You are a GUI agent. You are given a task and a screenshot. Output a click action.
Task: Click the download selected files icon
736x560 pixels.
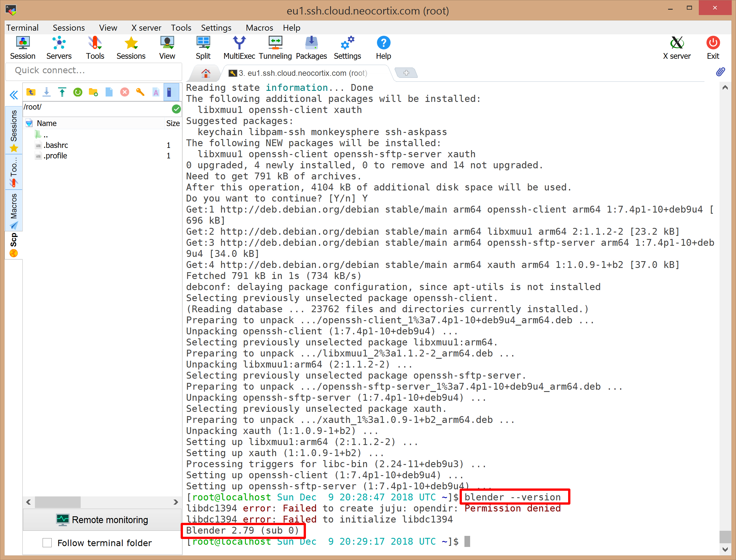(x=47, y=92)
